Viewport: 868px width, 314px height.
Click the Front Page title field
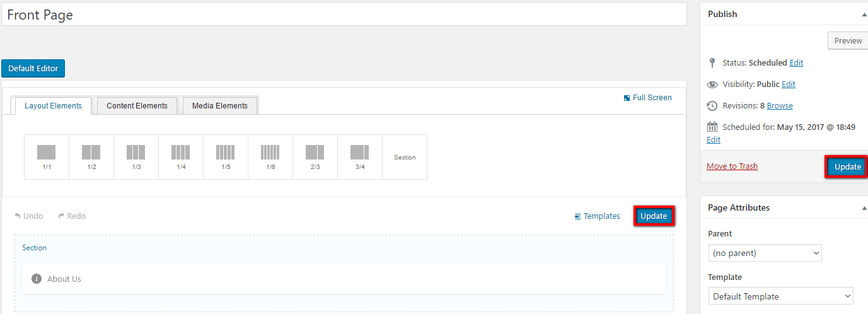tap(344, 15)
